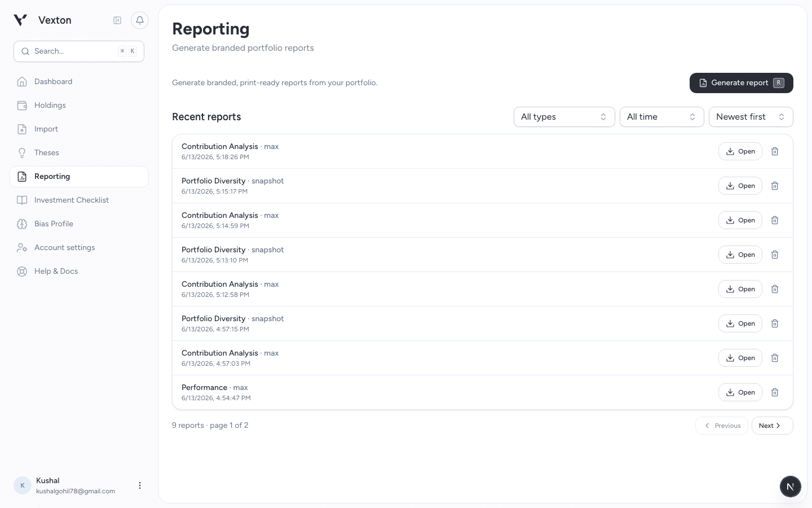This screenshot has height=508, width=812.
Task: Open Holdings page in sidebar
Action: 79,106
